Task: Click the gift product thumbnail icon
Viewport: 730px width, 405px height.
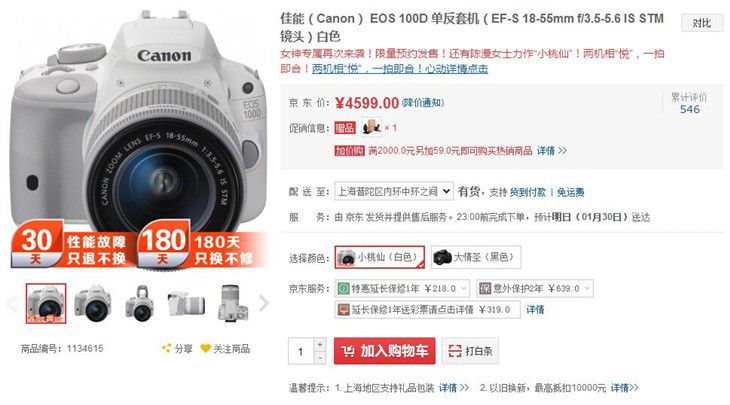Action: pyautogui.click(x=372, y=127)
